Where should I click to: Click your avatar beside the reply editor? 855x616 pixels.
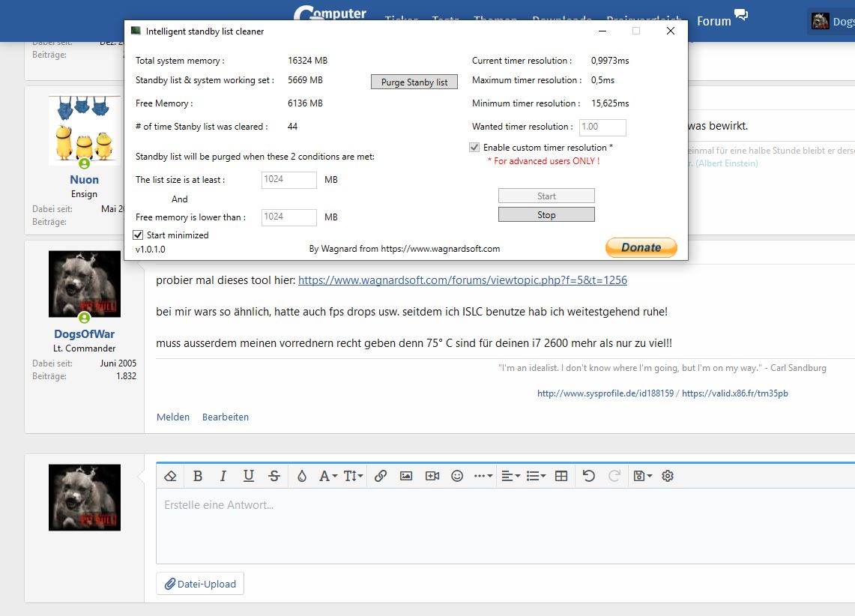click(85, 497)
